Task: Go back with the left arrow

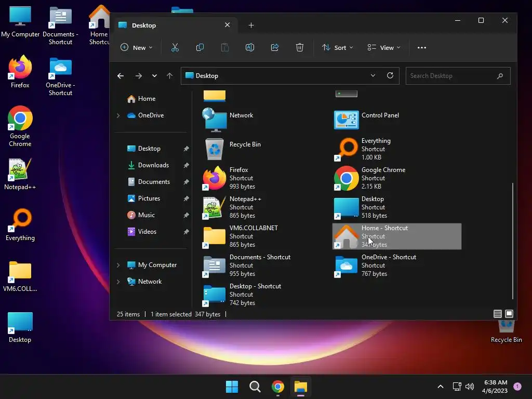Action: point(121,76)
